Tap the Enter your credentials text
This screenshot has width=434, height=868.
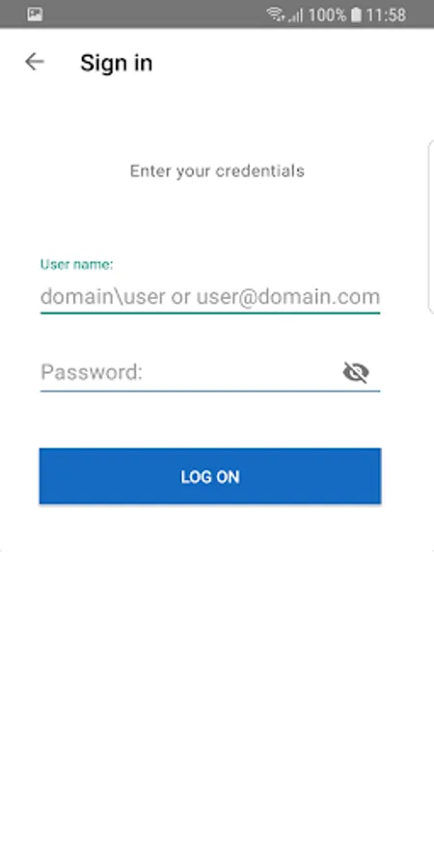click(217, 171)
